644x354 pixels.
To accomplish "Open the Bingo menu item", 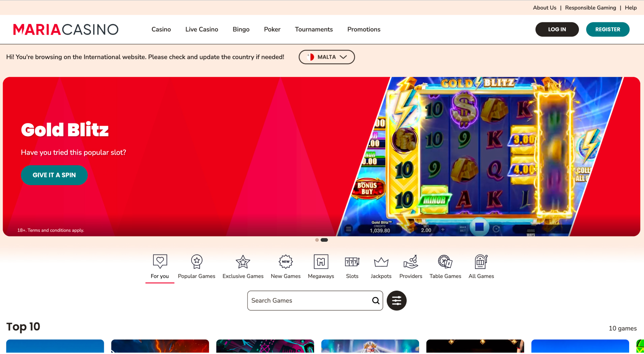I will click(241, 29).
